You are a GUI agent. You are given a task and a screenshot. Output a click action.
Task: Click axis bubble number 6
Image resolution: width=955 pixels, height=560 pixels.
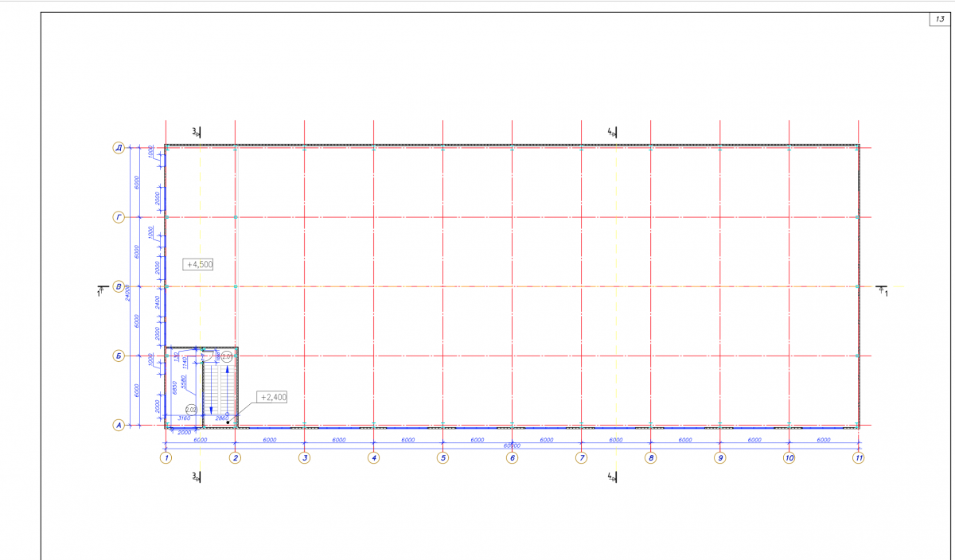coord(512,457)
